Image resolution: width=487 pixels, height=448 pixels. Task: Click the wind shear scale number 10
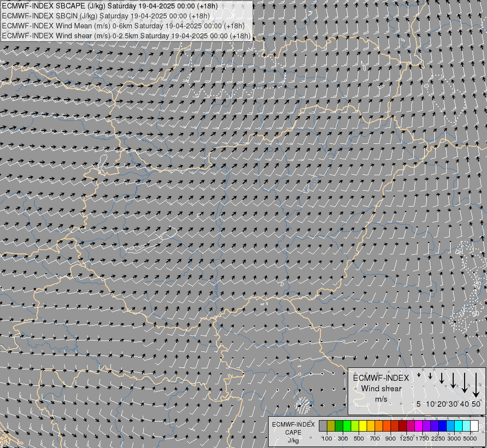point(430,404)
